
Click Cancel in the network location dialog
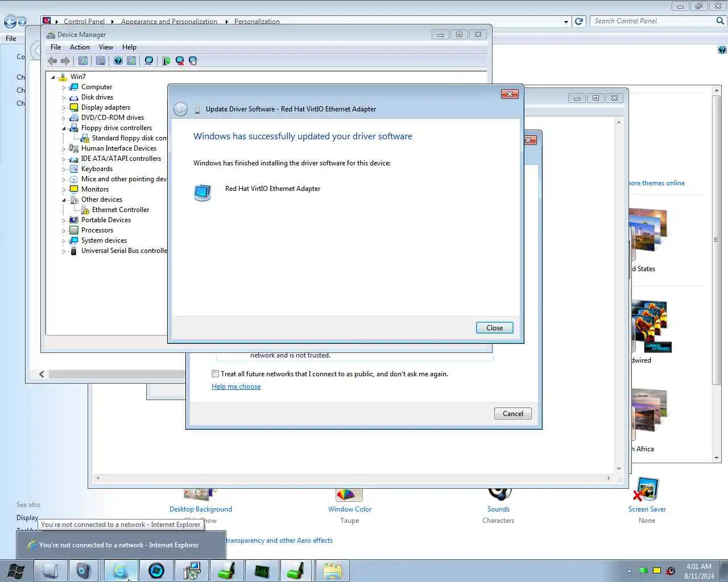(x=512, y=414)
